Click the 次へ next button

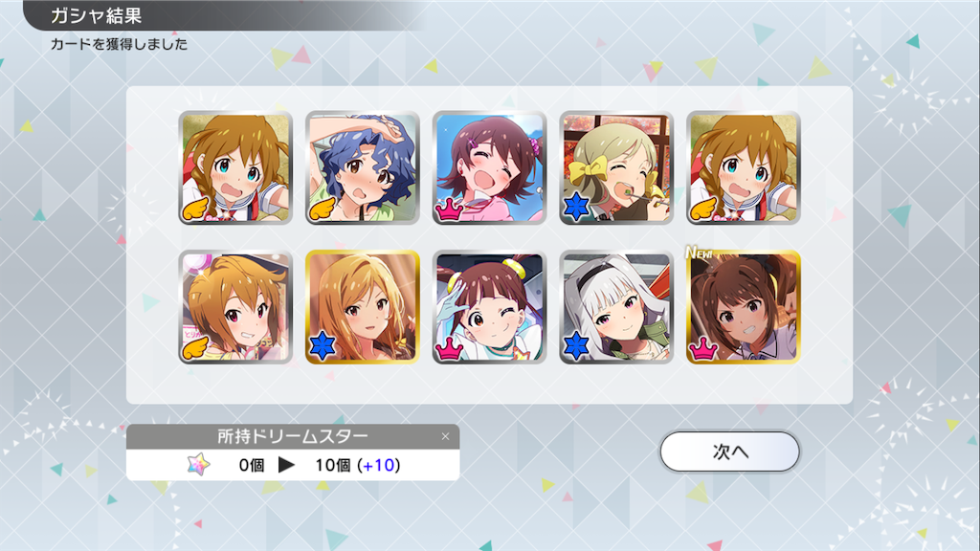(729, 452)
